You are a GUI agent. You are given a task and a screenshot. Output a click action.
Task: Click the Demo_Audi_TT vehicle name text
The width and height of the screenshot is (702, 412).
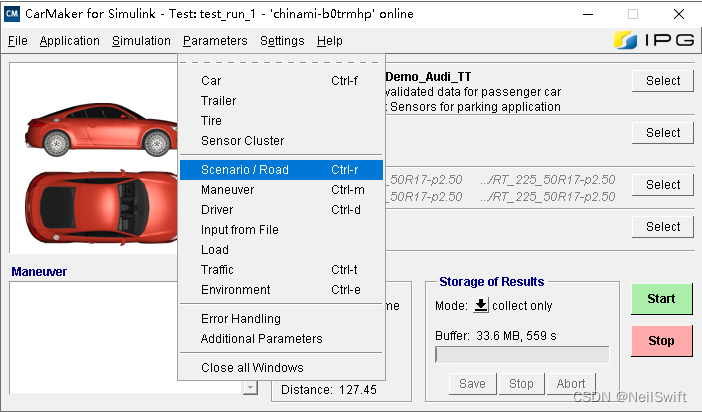428,77
